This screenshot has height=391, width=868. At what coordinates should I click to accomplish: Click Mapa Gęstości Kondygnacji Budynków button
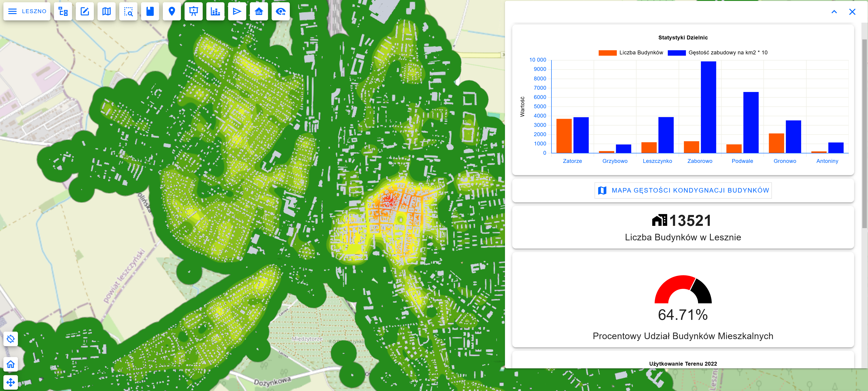(x=683, y=190)
